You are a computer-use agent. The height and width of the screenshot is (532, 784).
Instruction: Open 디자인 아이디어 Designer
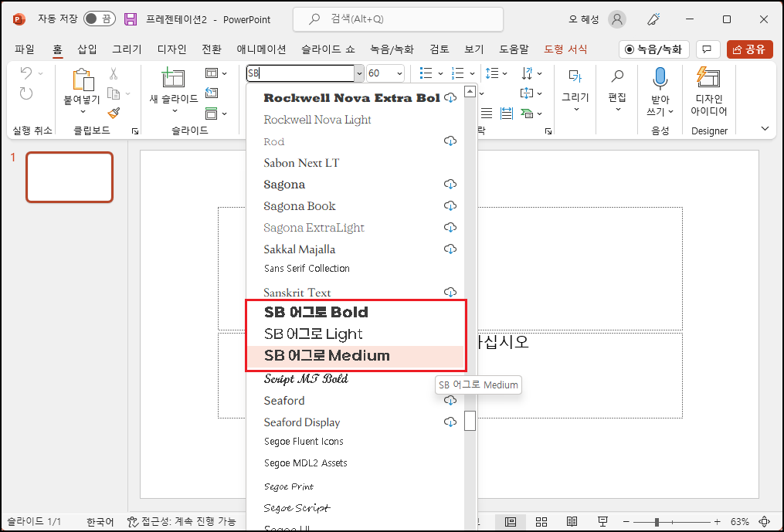pos(708,92)
